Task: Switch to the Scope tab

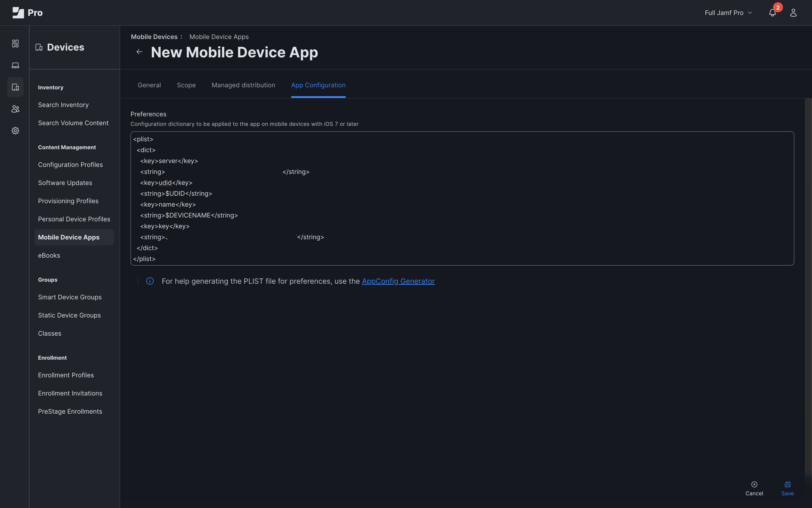Action: pos(186,85)
